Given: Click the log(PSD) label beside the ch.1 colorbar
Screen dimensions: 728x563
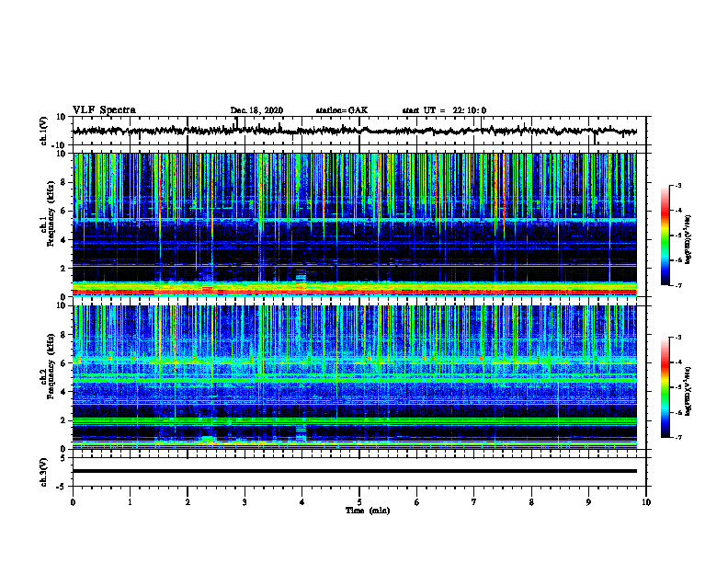Looking at the screenshot, I should pyautogui.click(x=688, y=240).
